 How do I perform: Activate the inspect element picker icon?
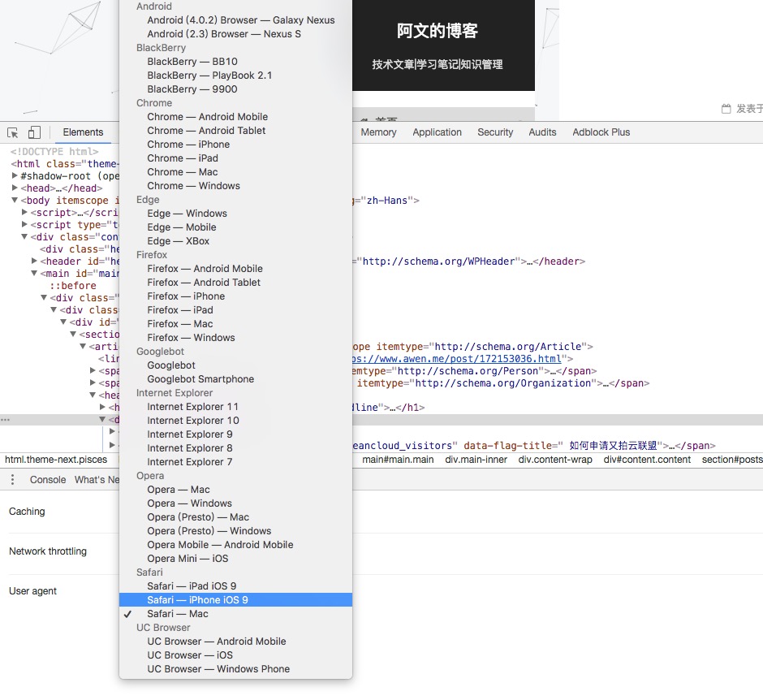[x=13, y=132]
